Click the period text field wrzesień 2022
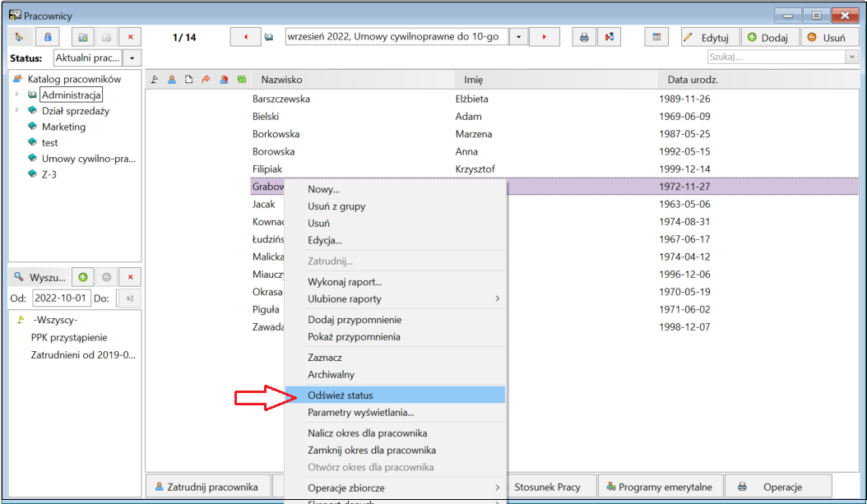The height and width of the screenshot is (504, 867). click(x=396, y=37)
